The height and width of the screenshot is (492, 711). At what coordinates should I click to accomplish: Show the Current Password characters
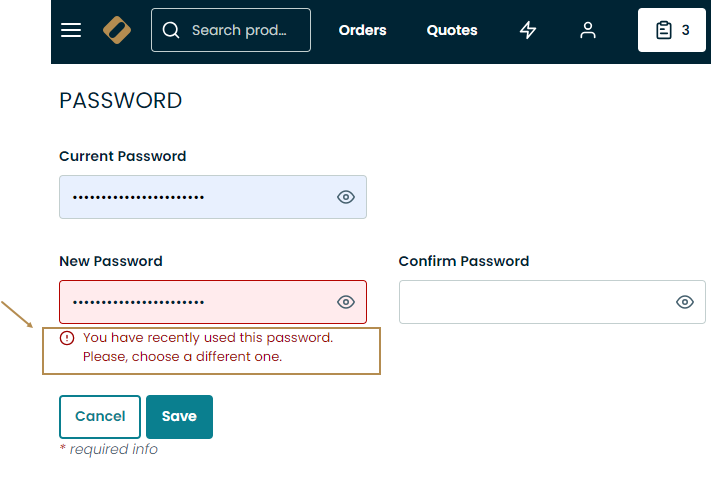tap(346, 197)
